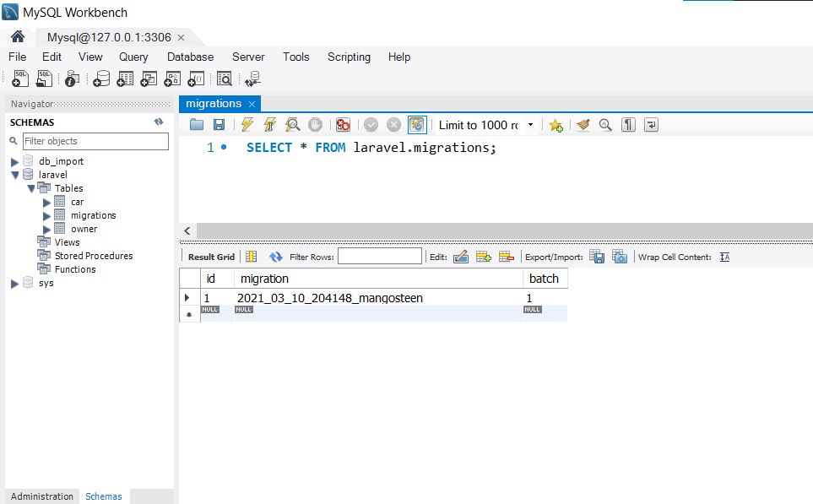
Task: Beautify query with broom icon
Action: pyautogui.click(x=583, y=124)
